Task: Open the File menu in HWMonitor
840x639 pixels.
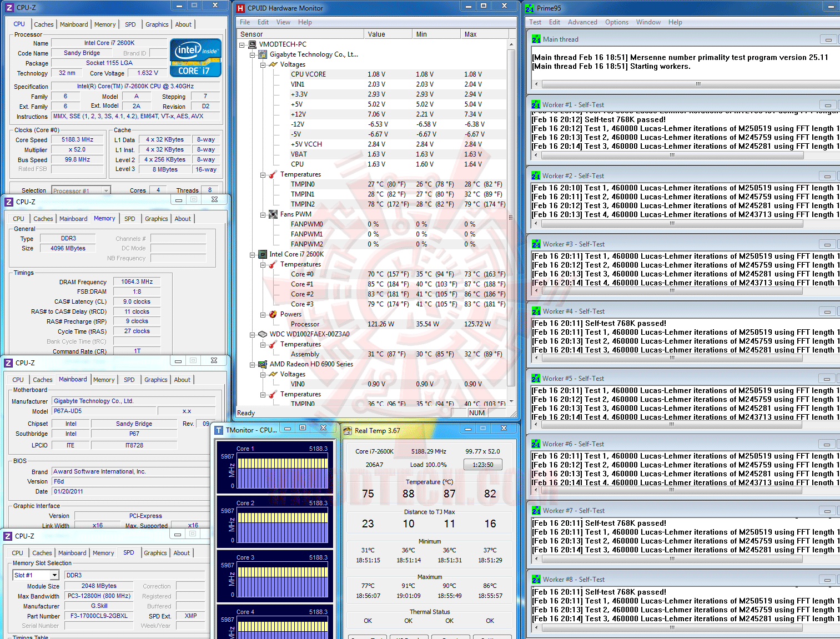Action: tap(245, 22)
